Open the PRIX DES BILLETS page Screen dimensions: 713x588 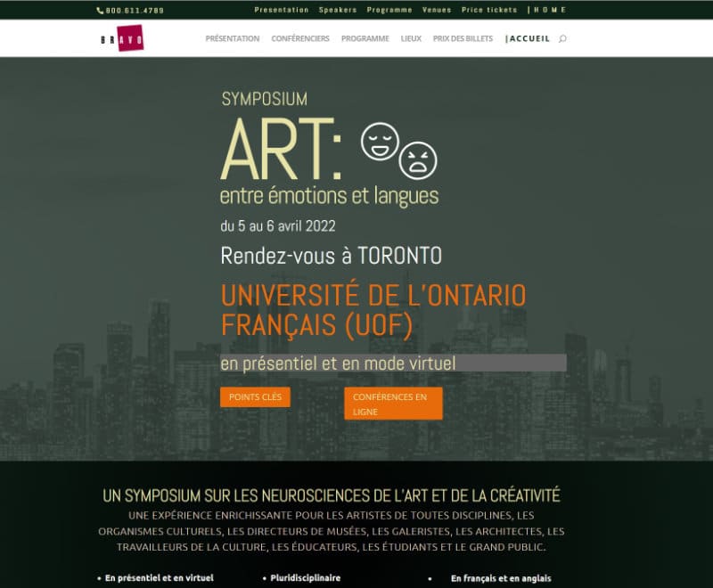click(463, 39)
